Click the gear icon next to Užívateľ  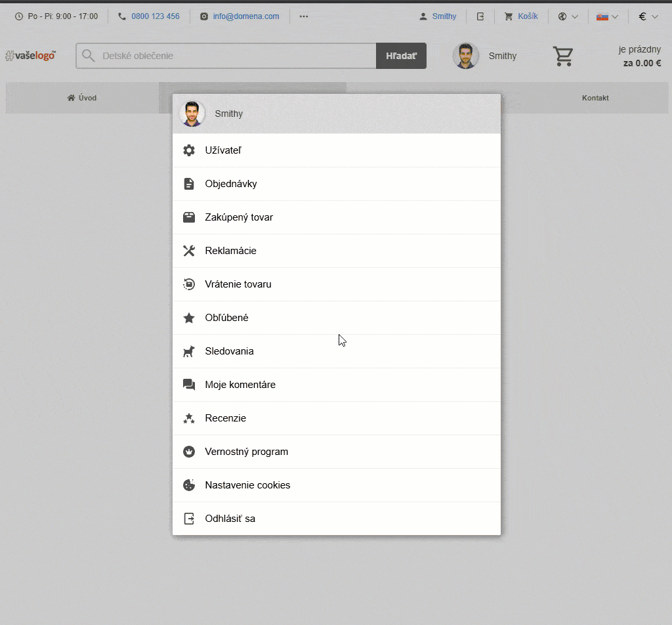click(189, 150)
